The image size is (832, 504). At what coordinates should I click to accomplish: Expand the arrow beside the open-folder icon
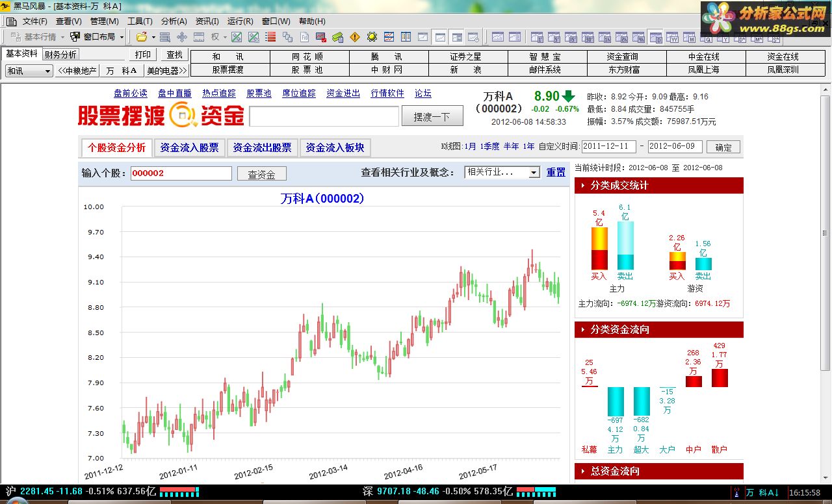pos(153,37)
